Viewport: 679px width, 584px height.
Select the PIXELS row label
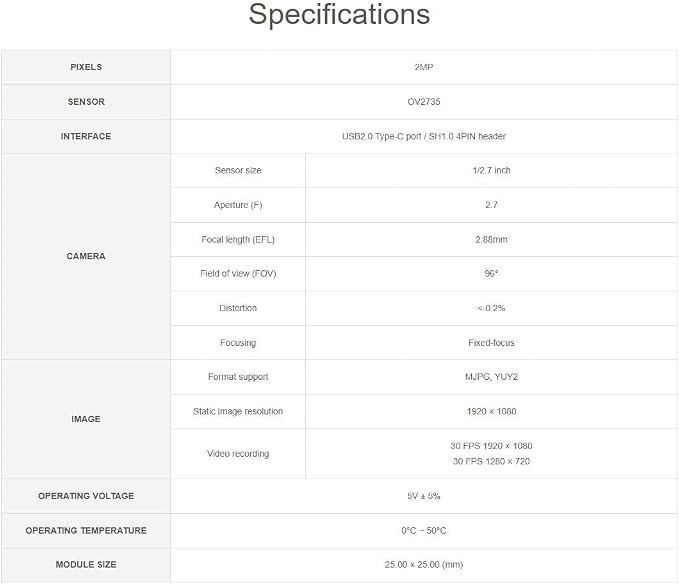click(86, 67)
